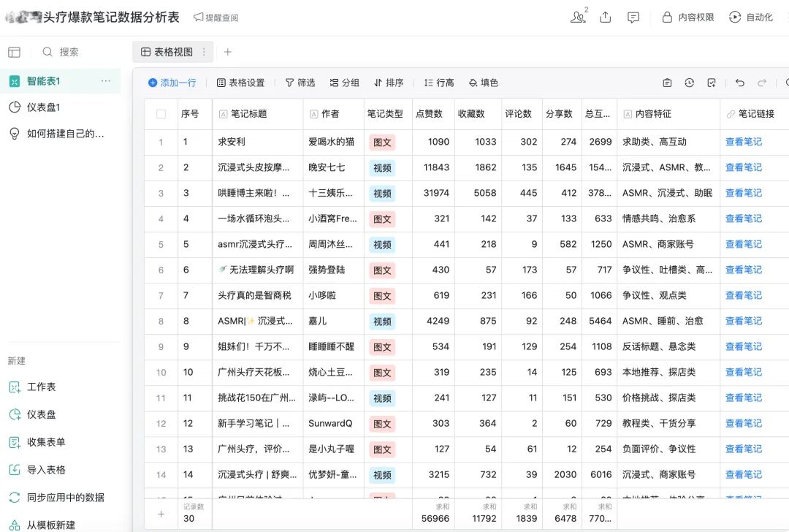Open 行高 row height dropdown
The image size is (789, 532).
point(439,83)
